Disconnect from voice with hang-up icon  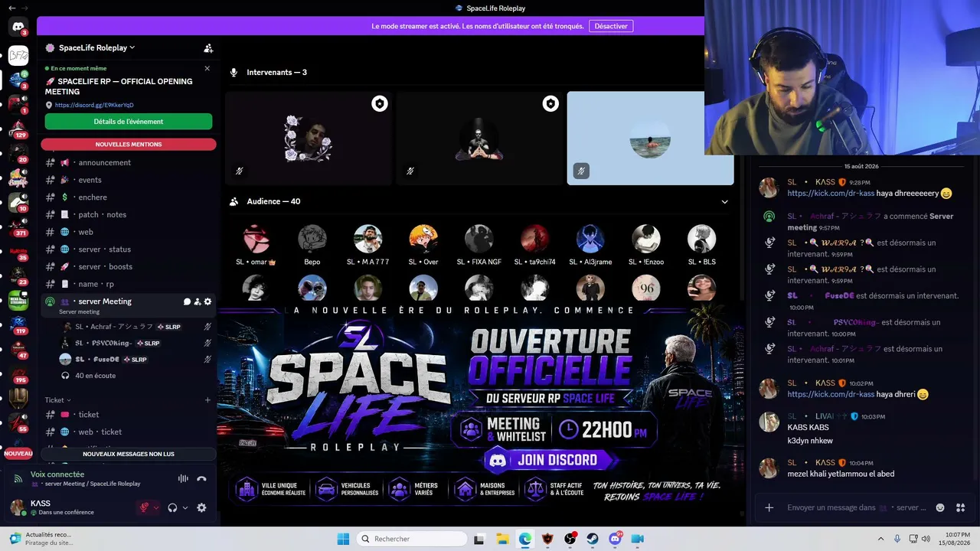[201, 479]
